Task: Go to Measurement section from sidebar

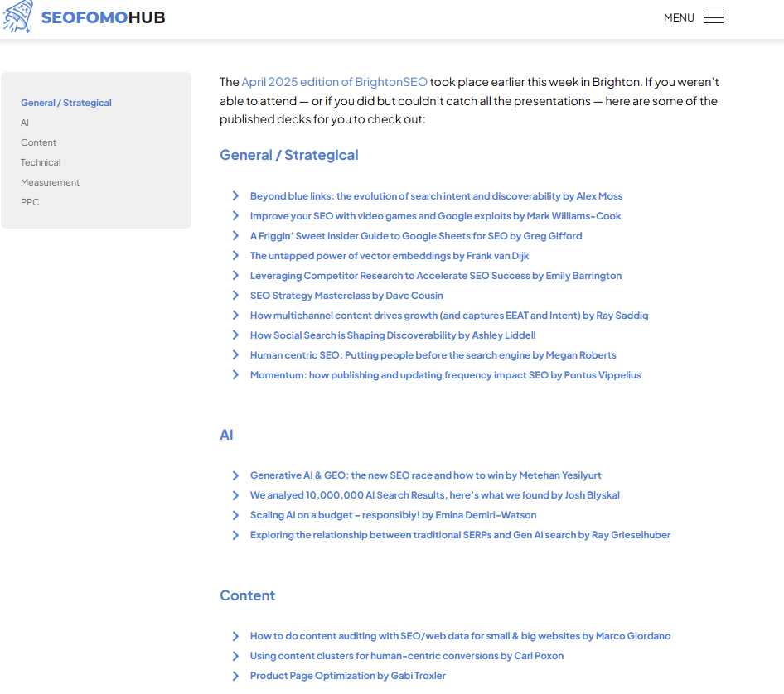Action: (50, 182)
